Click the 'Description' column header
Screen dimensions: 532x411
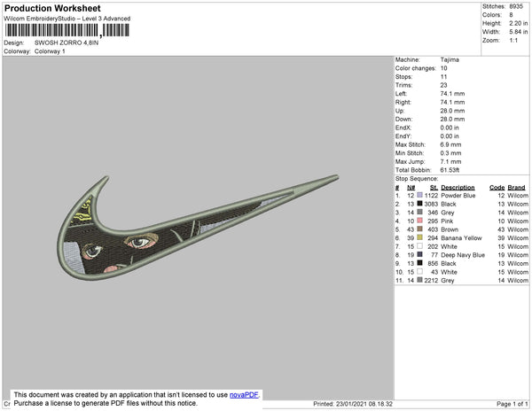(x=458, y=188)
